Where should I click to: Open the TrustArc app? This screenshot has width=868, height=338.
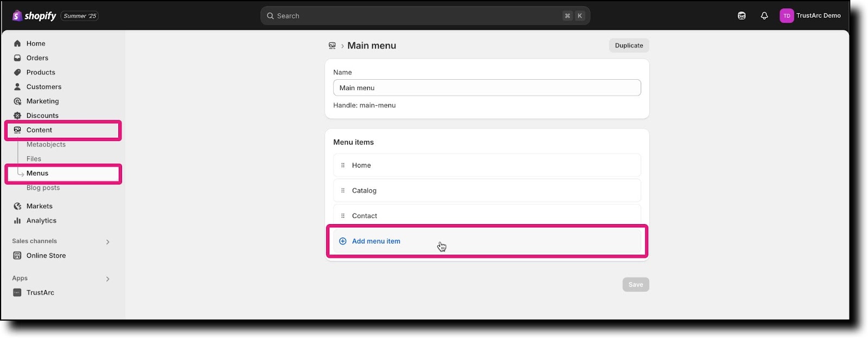[x=40, y=292]
